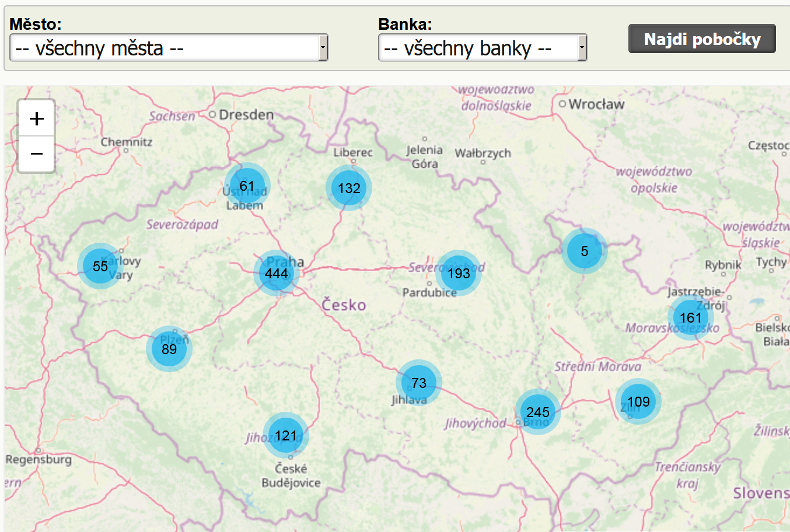The width and height of the screenshot is (790, 532).
Task: Open the 89 cluster at Plzeň
Action: [x=169, y=349]
